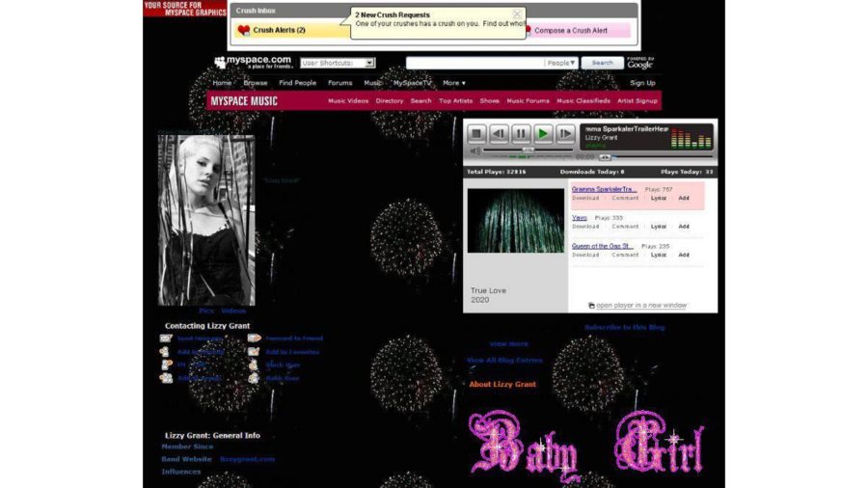The image size is (868, 488).
Task: Click the Add to Friends icon
Action: point(165,351)
